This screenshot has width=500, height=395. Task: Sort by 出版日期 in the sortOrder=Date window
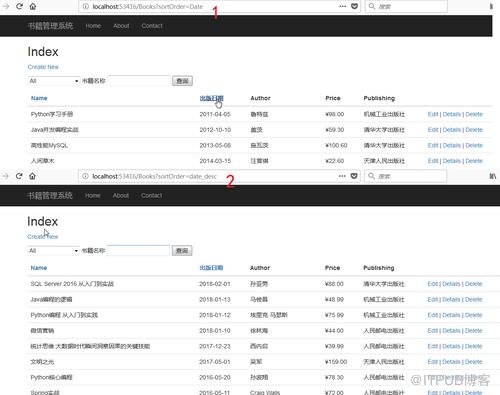tap(211, 98)
